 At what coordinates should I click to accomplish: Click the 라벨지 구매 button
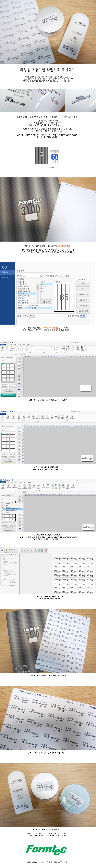pyautogui.click(x=46, y=302)
